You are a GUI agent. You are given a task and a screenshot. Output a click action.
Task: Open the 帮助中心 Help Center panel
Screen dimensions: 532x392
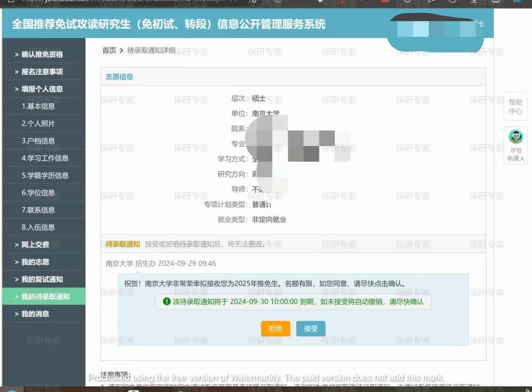click(516, 107)
